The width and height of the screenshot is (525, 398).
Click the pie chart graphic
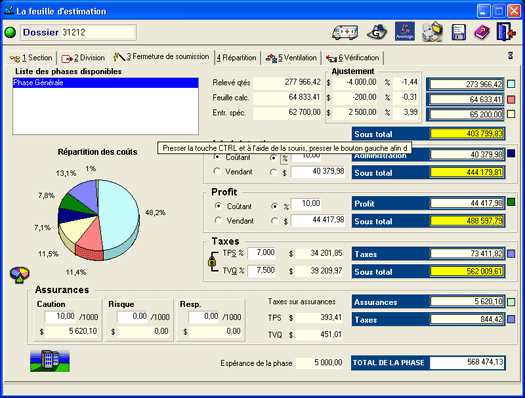pos(98,220)
